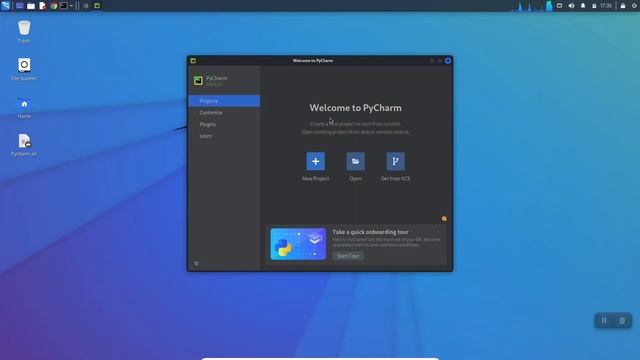
Task: Open the document editor panel launcher
Action: [x=42, y=6]
